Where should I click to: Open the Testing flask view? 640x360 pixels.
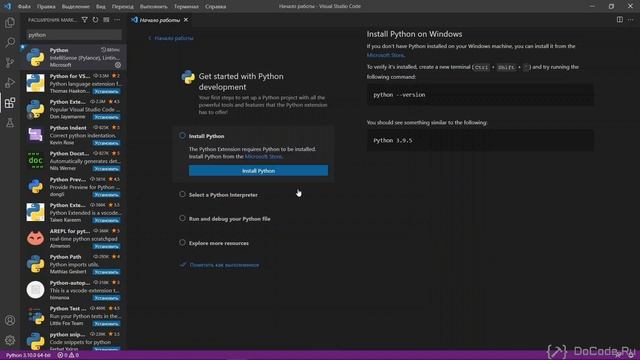point(10,122)
